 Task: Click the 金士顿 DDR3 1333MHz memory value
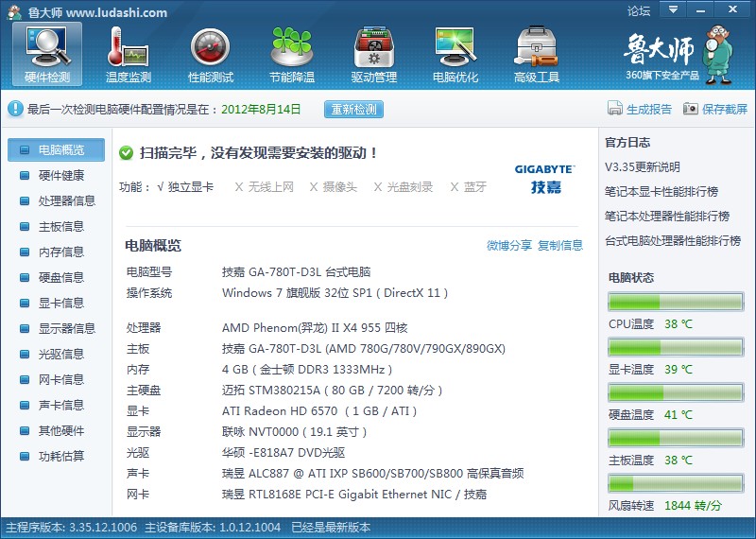click(x=307, y=370)
